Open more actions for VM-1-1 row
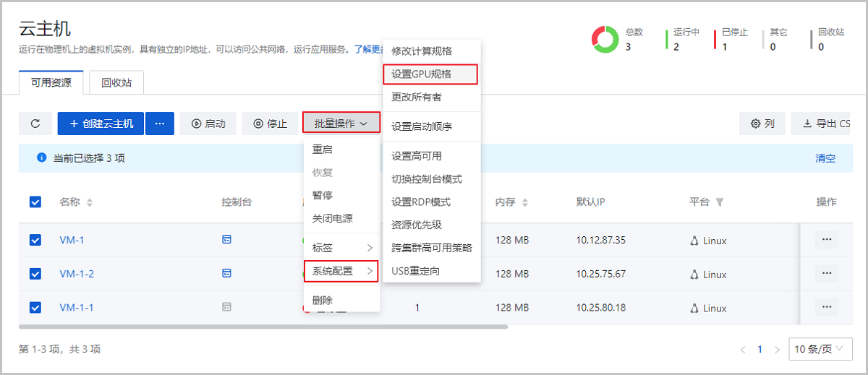The height and width of the screenshot is (375, 868). tap(826, 307)
